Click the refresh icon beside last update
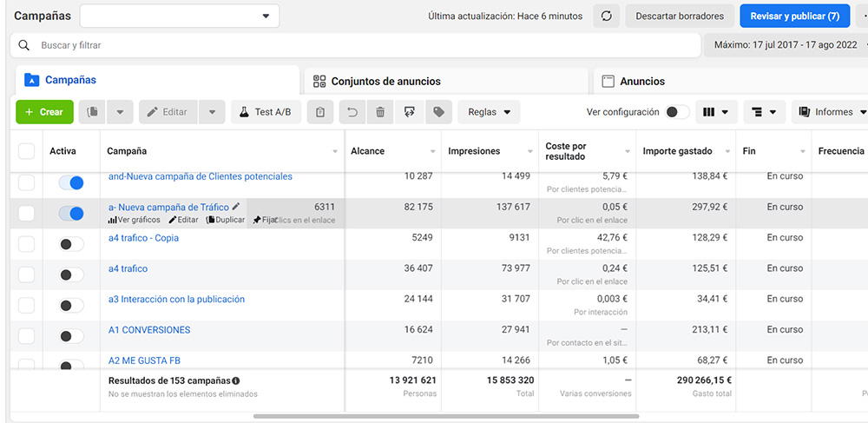The width and height of the screenshot is (868, 423). click(x=606, y=17)
